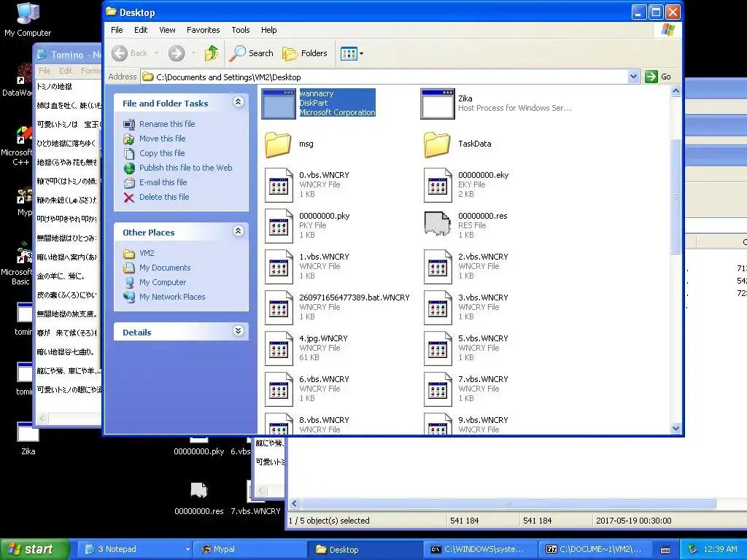Screen dimensions: 747x560
Task: Click the on-screen keyboard tray icon
Action: point(665,550)
